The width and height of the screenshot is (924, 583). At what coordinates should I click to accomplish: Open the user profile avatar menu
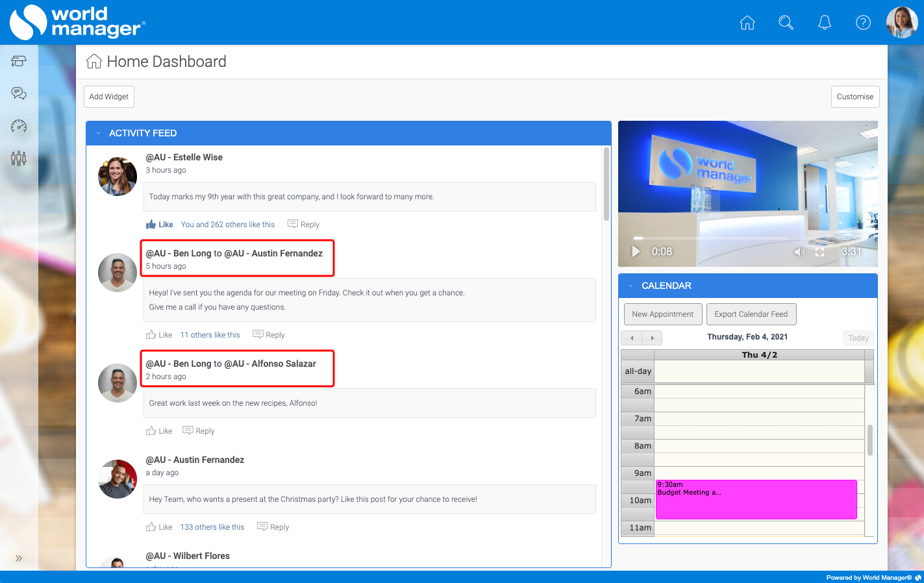click(902, 23)
